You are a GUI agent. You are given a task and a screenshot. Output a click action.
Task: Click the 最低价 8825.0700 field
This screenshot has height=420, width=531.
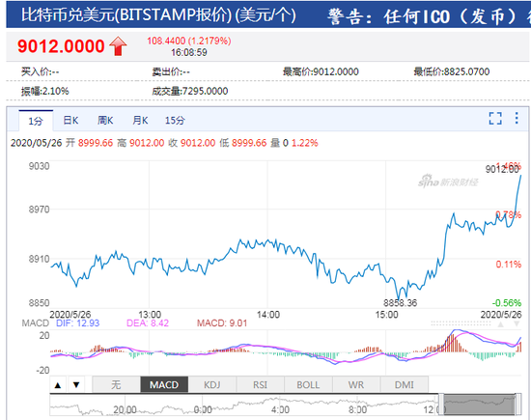click(452, 71)
